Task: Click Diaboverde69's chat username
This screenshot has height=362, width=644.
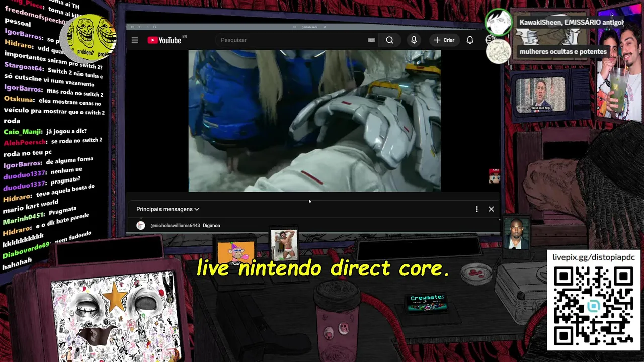Action: pos(27,249)
